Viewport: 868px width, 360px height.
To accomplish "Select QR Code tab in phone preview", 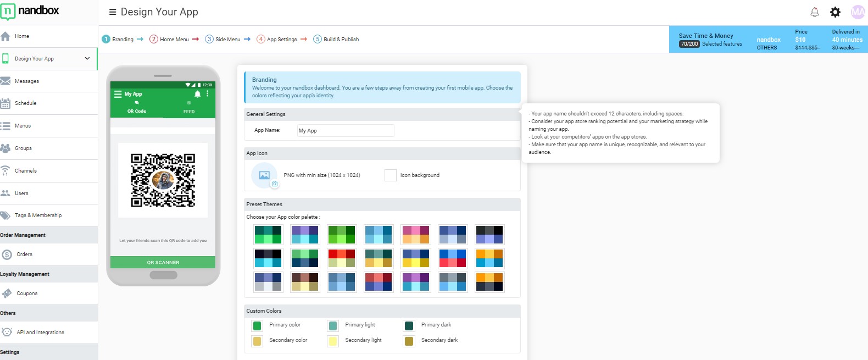I will pyautogui.click(x=137, y=108).
